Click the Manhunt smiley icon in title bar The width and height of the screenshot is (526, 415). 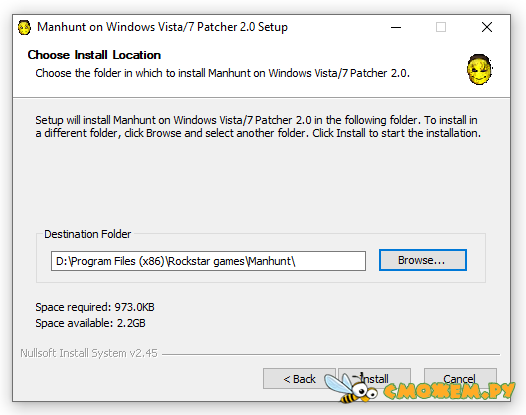point(24,27)
